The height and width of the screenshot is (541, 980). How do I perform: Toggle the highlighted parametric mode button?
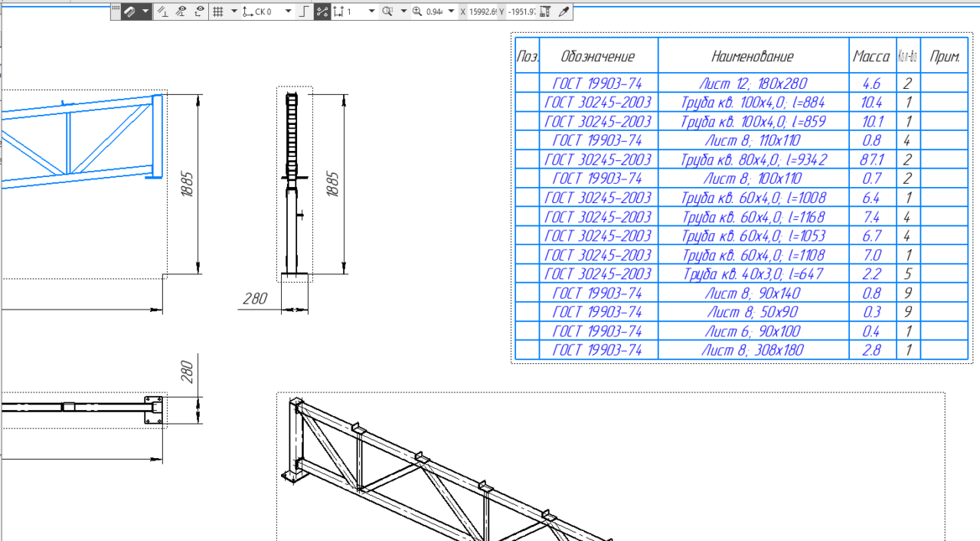pos(322,11)
